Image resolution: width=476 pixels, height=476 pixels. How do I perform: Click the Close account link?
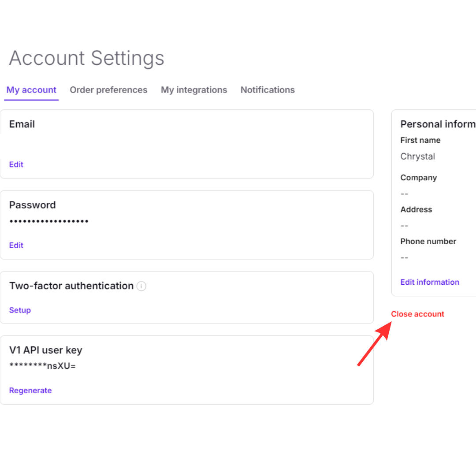pos(417,314)
